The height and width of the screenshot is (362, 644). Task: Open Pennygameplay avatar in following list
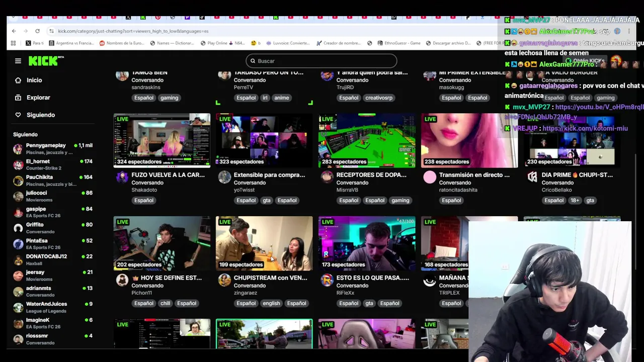(x=18, y=149)
